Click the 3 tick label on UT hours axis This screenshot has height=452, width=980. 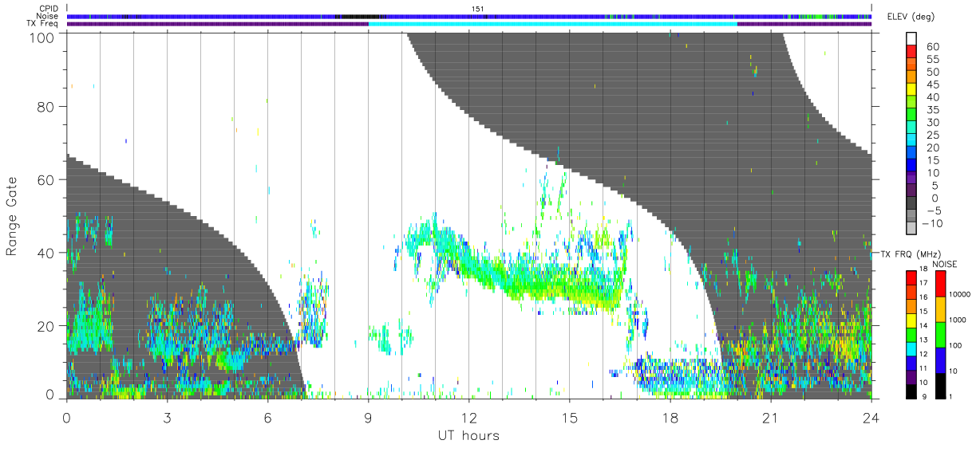click(167, 419)
